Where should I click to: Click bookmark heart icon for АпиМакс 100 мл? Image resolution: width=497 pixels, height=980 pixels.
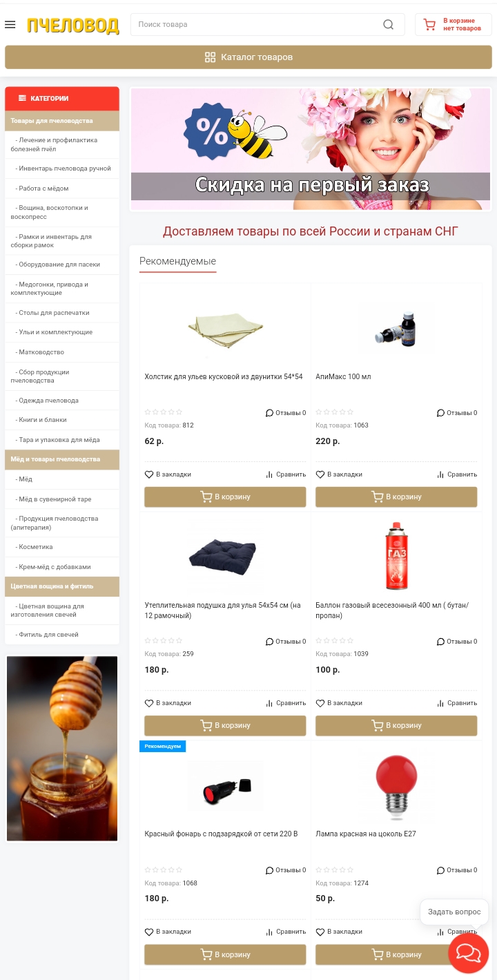(x=320, y=474)
